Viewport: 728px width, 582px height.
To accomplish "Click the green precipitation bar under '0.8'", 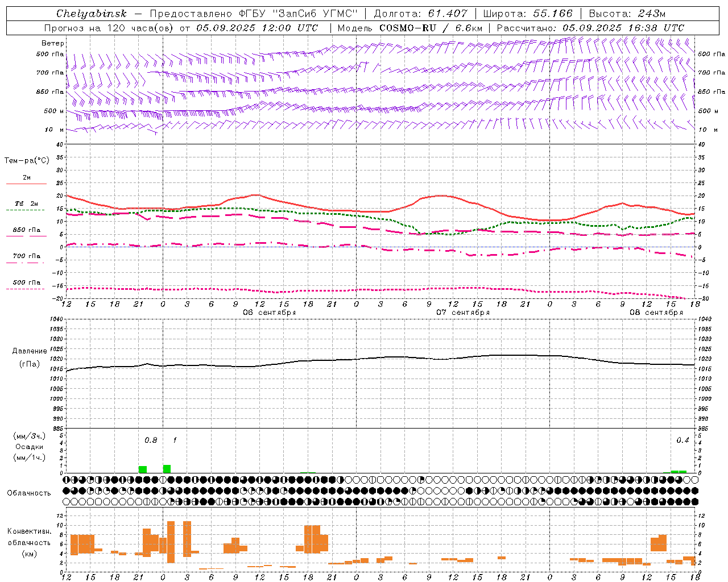I will (143, 469).
